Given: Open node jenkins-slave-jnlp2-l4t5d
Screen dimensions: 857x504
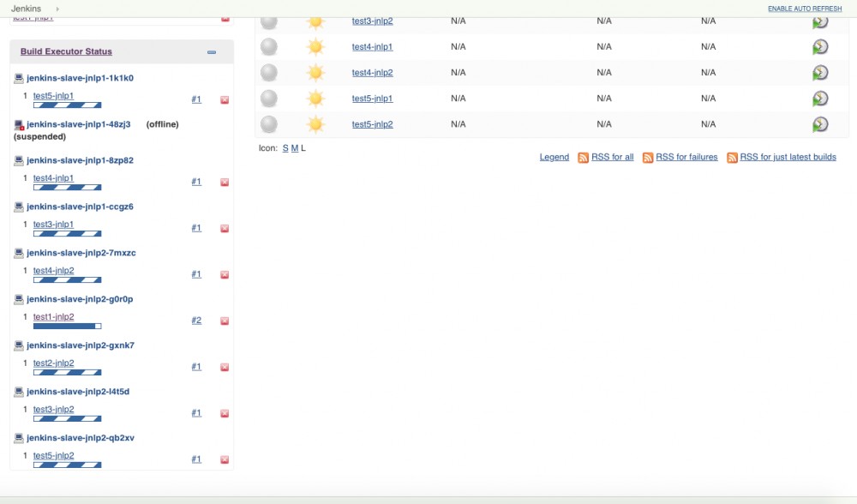Looking at the screenshot, I should click(x=78, y=392).
